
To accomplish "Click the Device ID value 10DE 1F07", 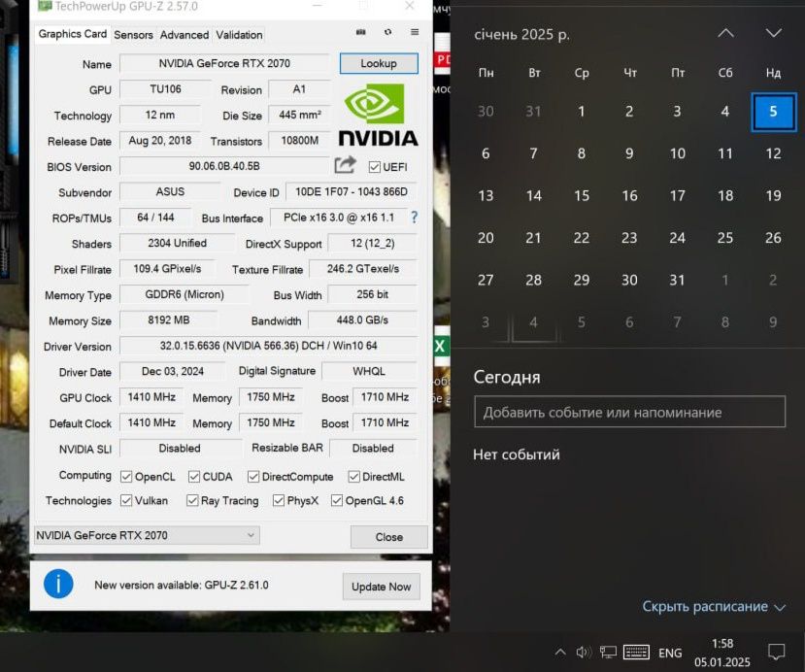I will [352, 192].
